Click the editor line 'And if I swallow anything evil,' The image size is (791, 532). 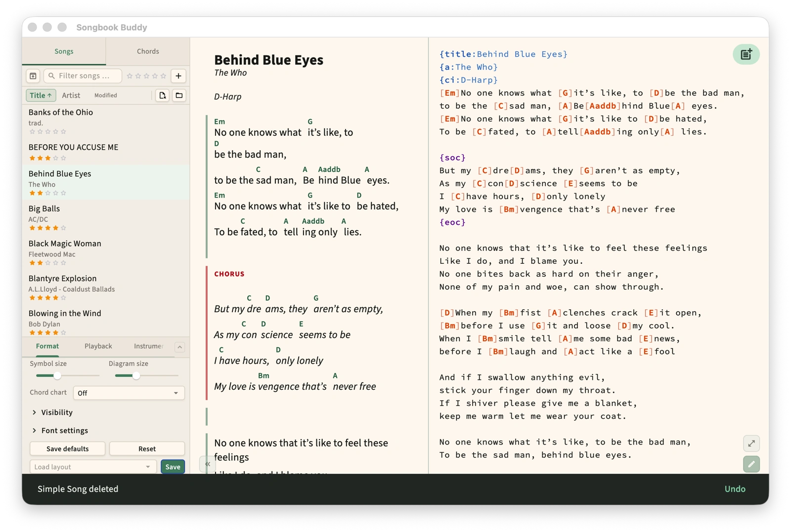[x=522, y=377]
